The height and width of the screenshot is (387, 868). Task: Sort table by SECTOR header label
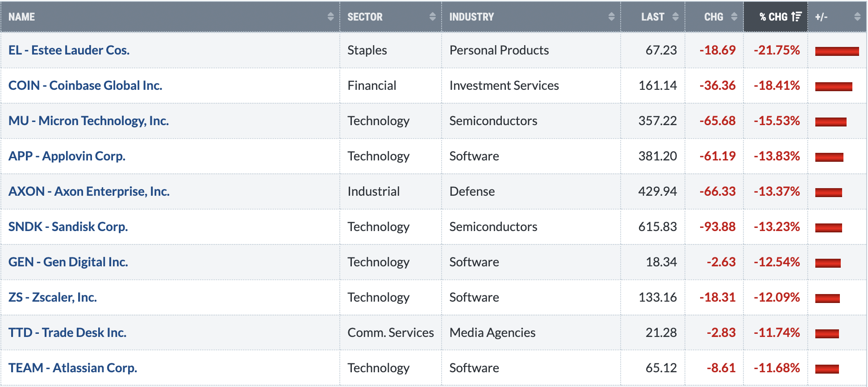pos(365,17)
